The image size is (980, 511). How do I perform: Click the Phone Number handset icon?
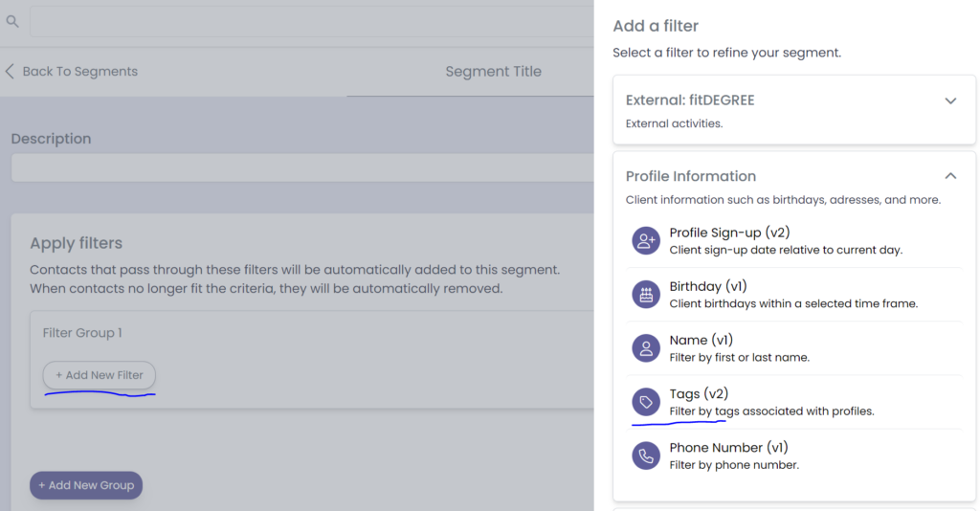tap(646, 455)
